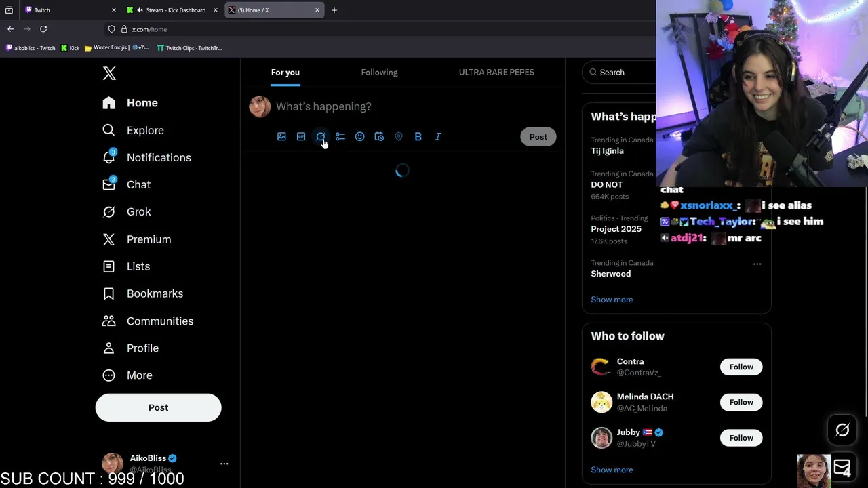Open Communities in the sidebar

click(x=148, y=321)
